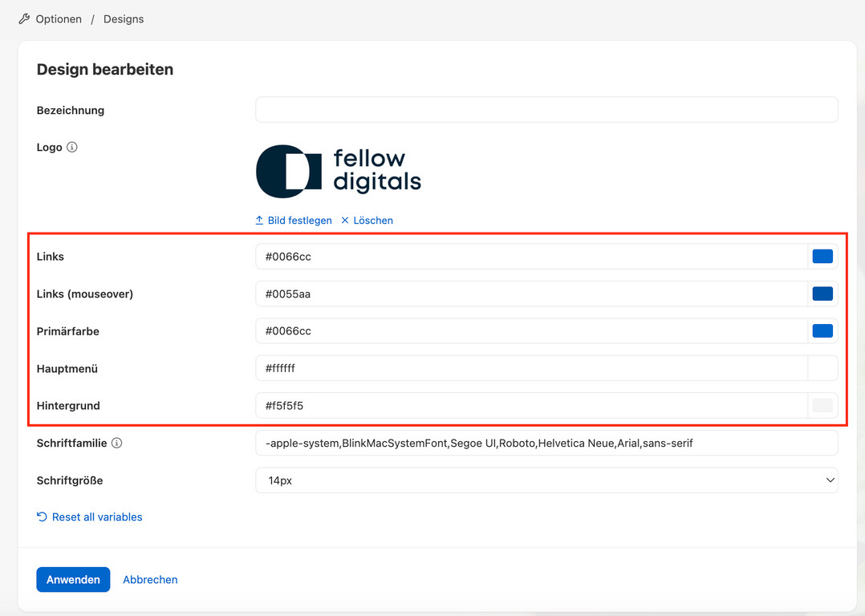Click the info icon next to Logo
The image size is (865, 616).
pyautogui.click(x=72, y=147)
